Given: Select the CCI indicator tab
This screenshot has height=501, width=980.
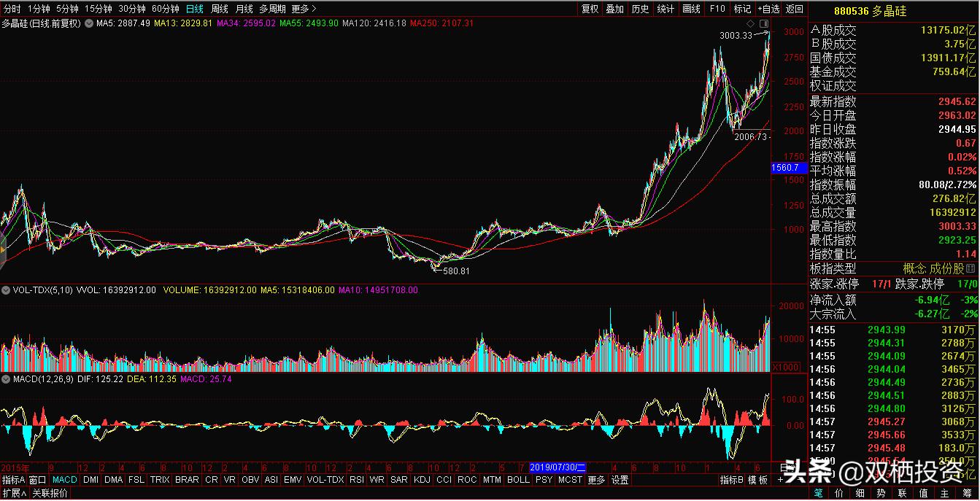Looking at the screenshot, I should [444, 480].
